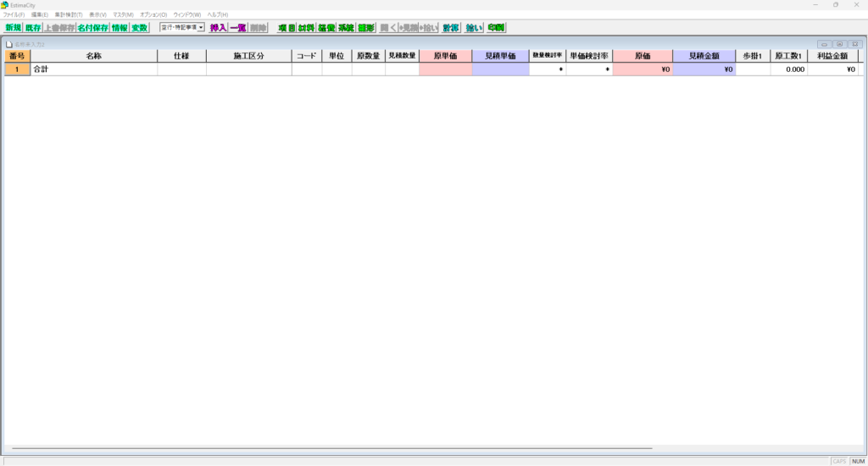Open the 編集(E) menu

[x=39, y=15]
